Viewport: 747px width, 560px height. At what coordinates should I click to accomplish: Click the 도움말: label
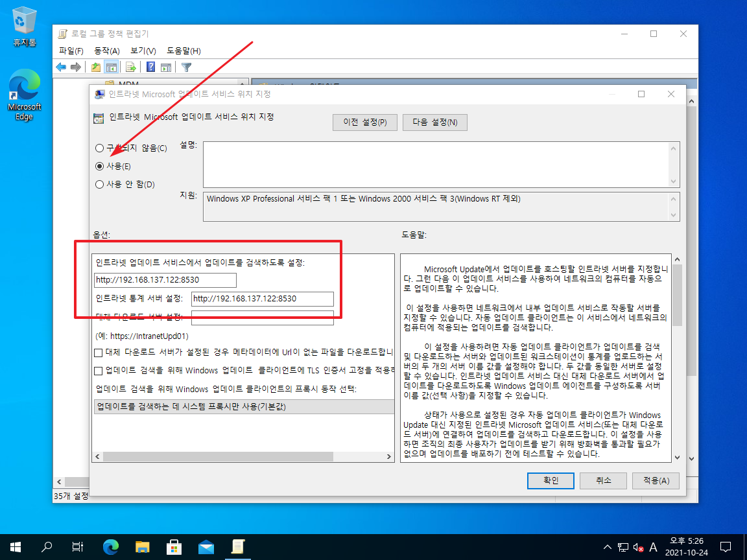tap(414, 235)
